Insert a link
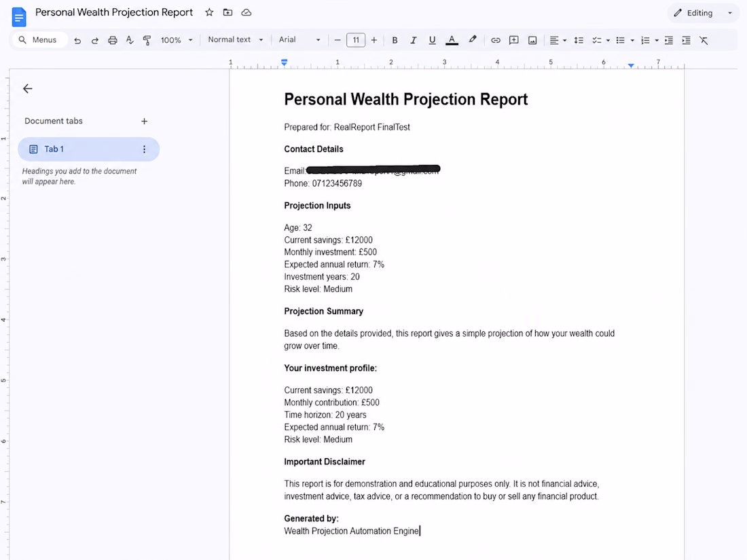This screenshot has width=747, height=560. click(496, 41)
